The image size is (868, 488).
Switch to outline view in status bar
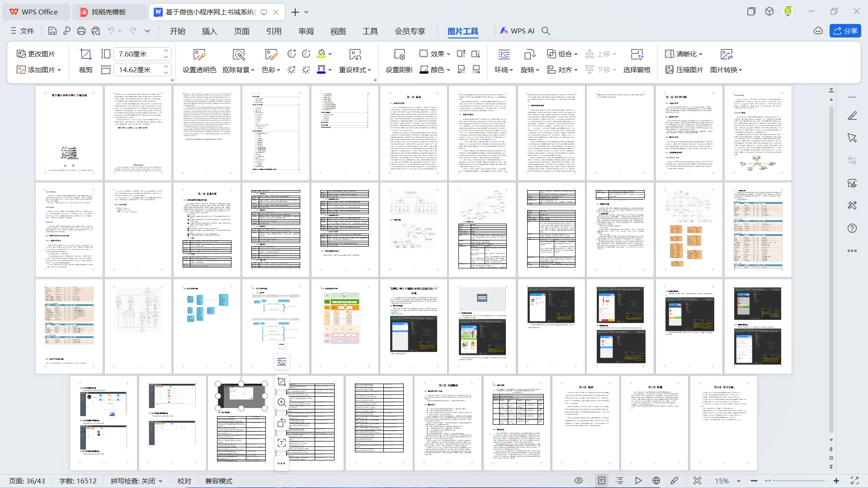[x=619, y=481]
